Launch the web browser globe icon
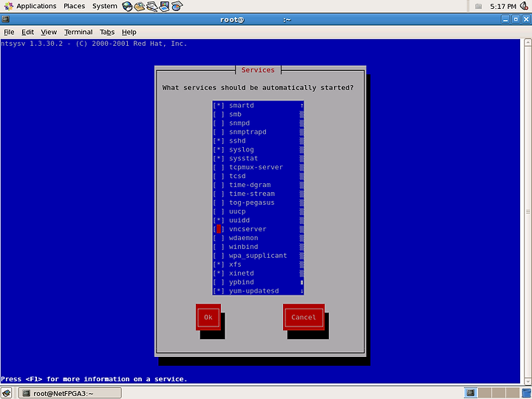The image size is (532, 399). [127, 6]
